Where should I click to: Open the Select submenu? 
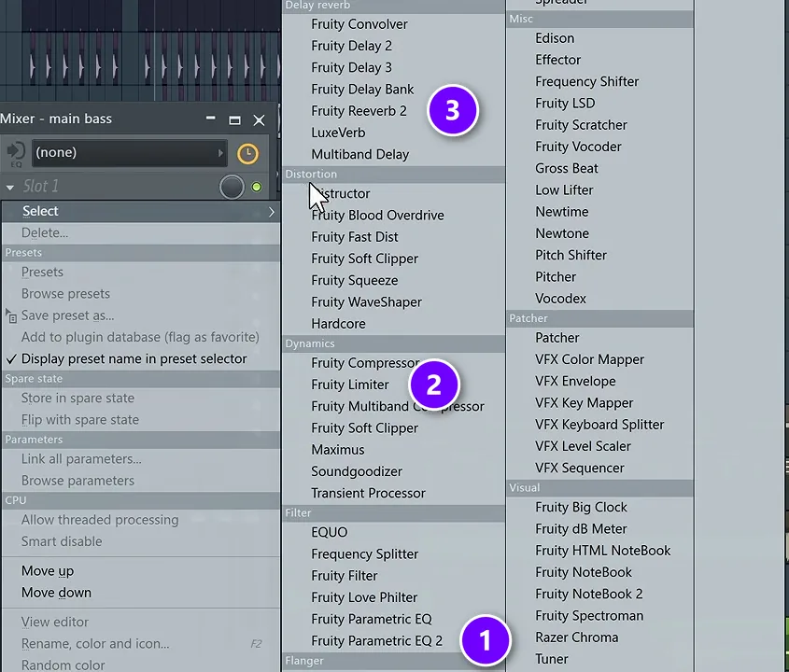[141, 211]
